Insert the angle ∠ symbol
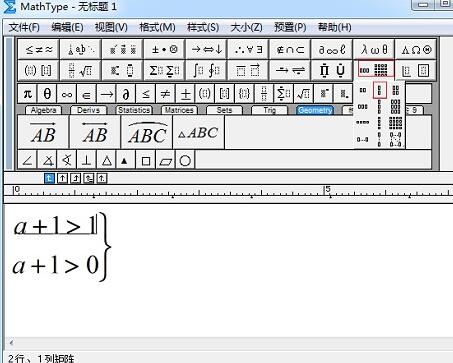 (x=28, y=160)
